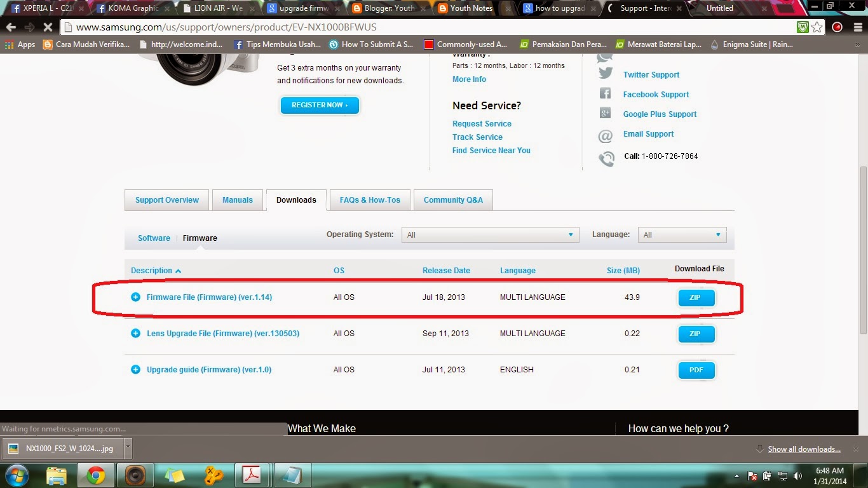Screen dimensions: 868x488
Task: Open the Email Support link
Action: click(x=648, y=134)
